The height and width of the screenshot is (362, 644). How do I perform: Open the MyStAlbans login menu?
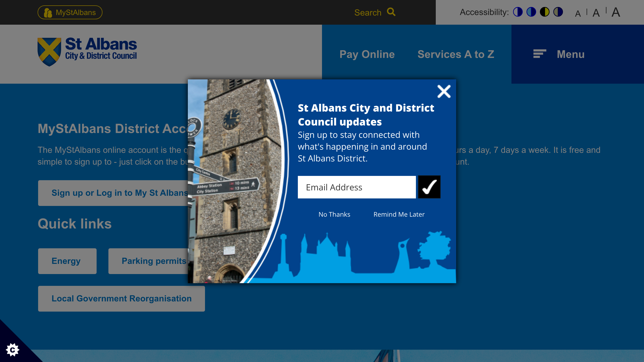coord(70,12)
